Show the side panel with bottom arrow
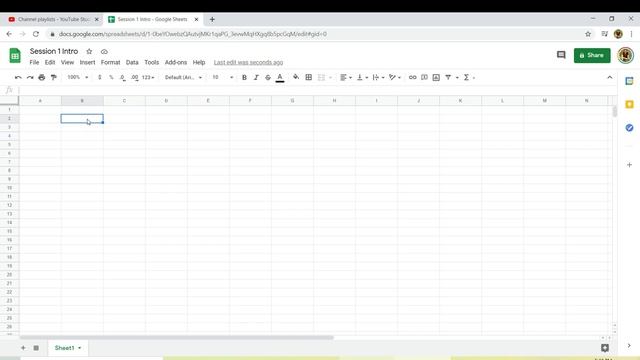 (629, 346)
